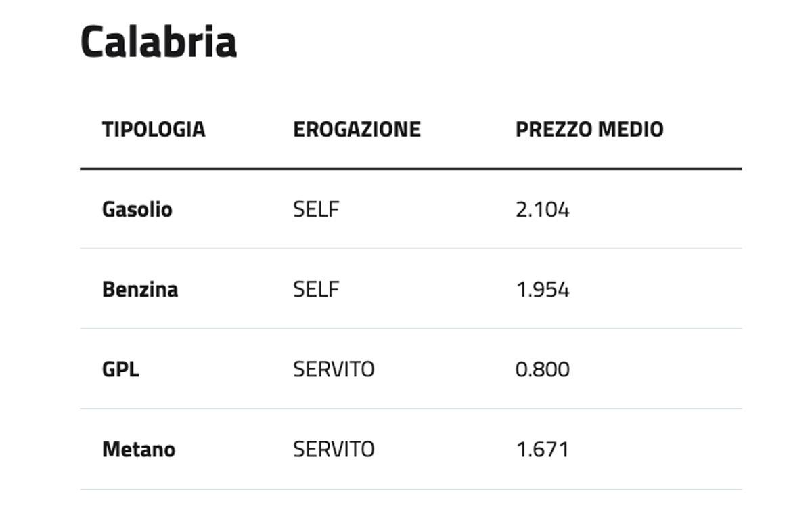Click the final letters of the Calabria heading
This screenshot has width=812, height=520.
(x=216, y=41)
